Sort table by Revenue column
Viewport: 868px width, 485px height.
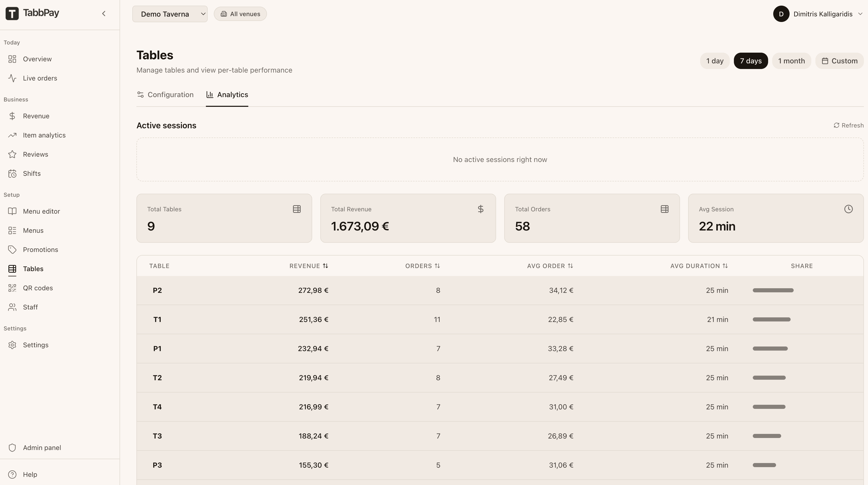pyautogui.click(x=309, y=266)
